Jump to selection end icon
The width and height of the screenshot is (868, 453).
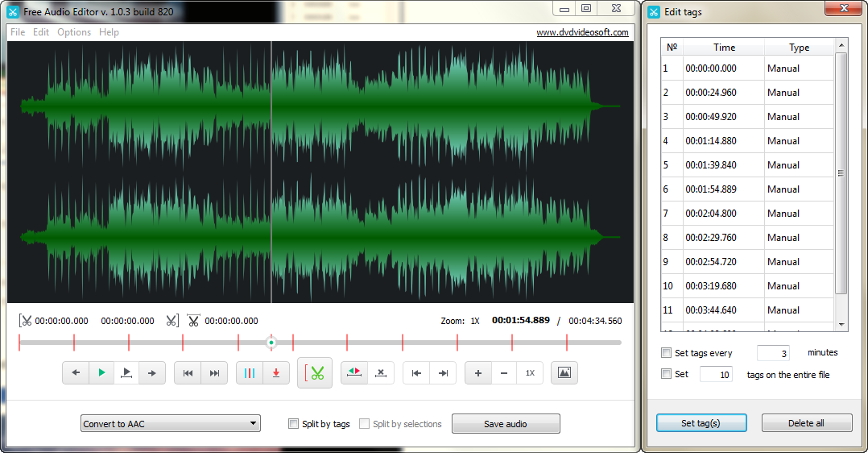(x=443, y=373)
